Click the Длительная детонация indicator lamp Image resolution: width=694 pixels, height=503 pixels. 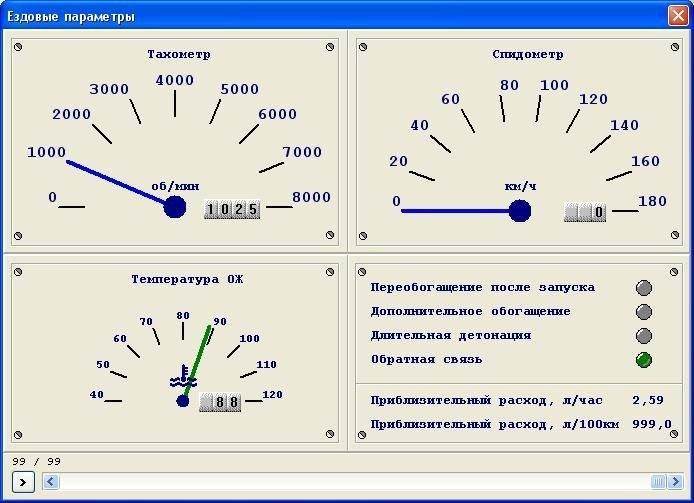click(644, 336)
